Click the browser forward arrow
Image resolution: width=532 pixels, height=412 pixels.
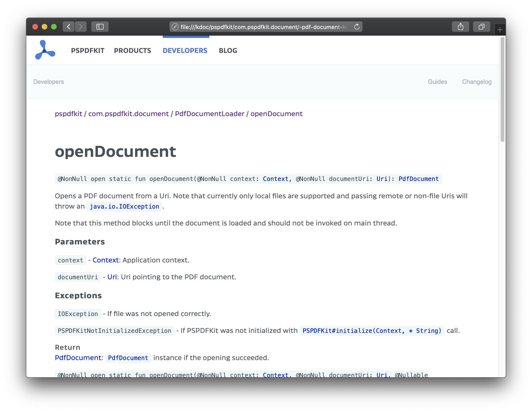pos(81,27)
